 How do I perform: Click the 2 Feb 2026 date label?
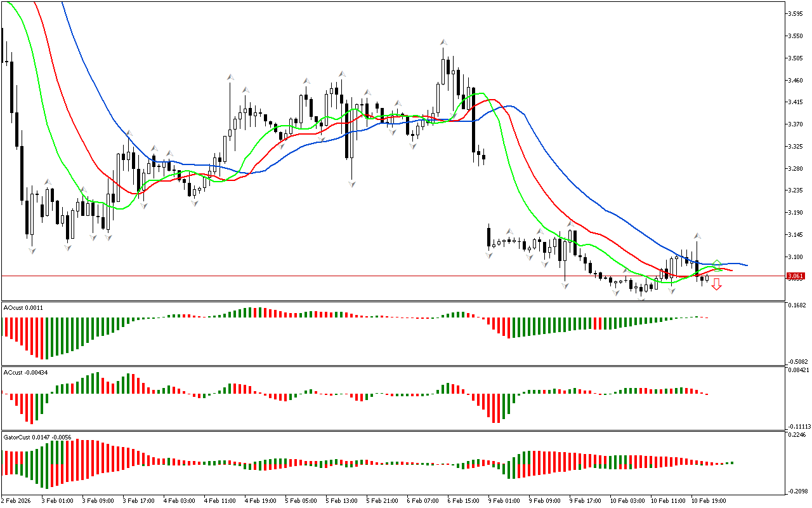tap(16, 501)
